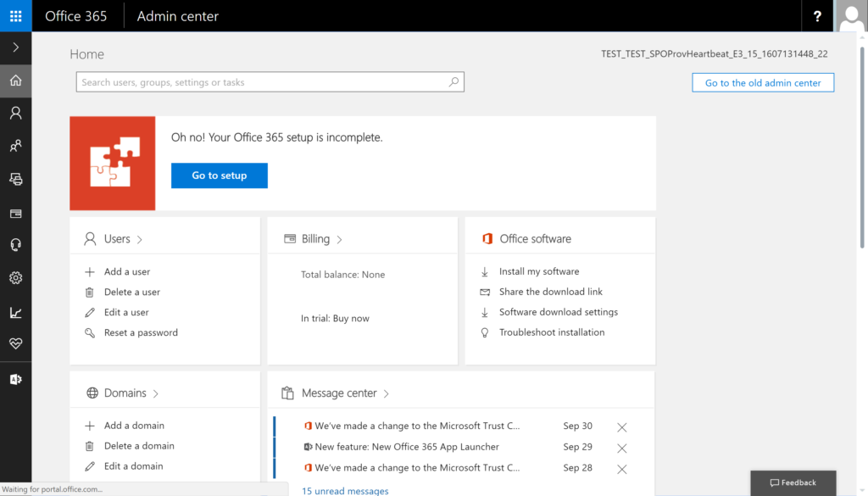
Task: Open the Office 365 app launcher grid
Action: (15, 15)
